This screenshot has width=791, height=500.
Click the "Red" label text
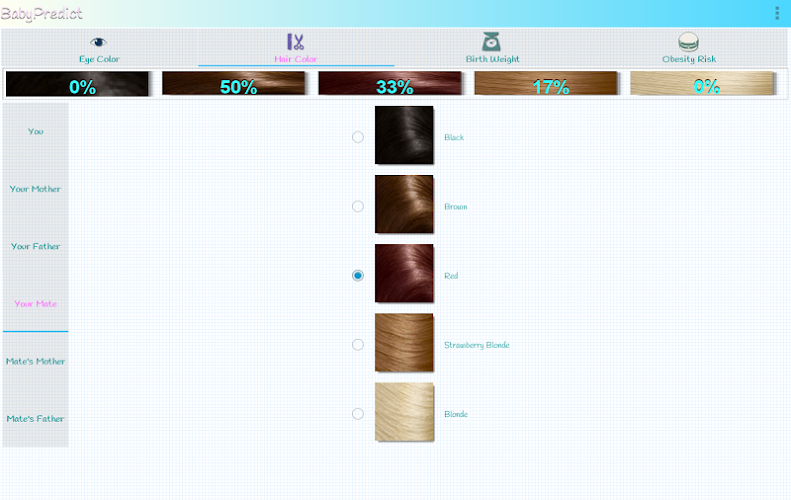(451, 275)
